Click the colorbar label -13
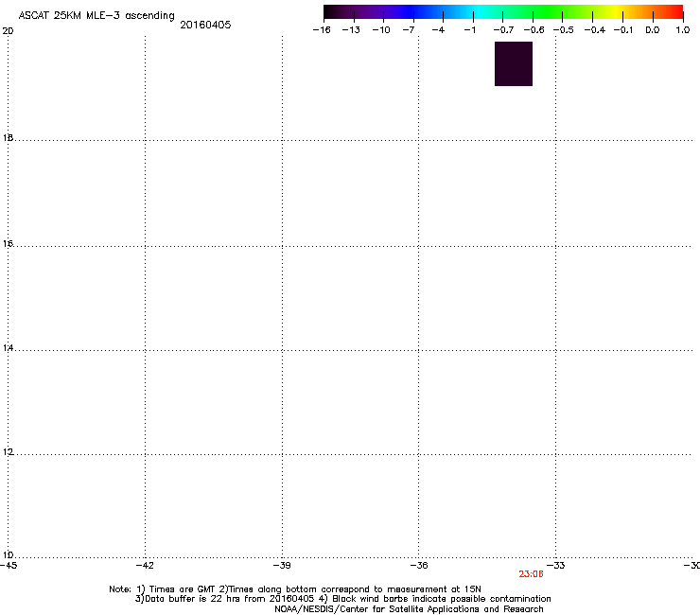Image resolution: width=700 pixels, height=615 pixels. click(351, 30)
